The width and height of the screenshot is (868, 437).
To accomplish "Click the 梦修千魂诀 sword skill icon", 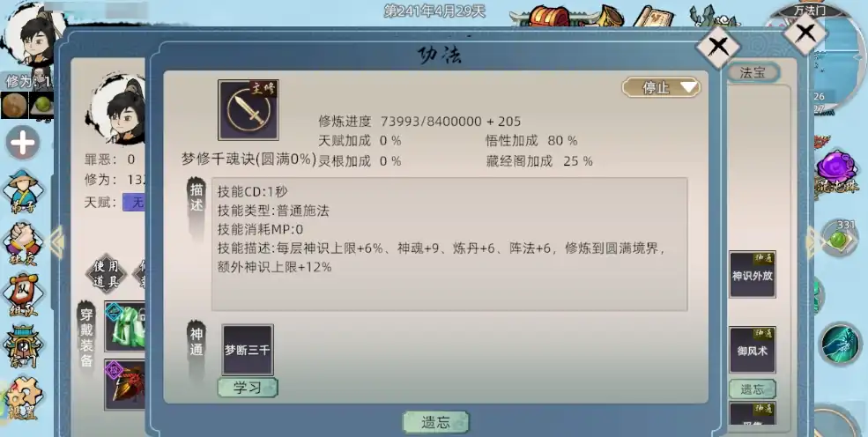I will click(x=248, y=110).
